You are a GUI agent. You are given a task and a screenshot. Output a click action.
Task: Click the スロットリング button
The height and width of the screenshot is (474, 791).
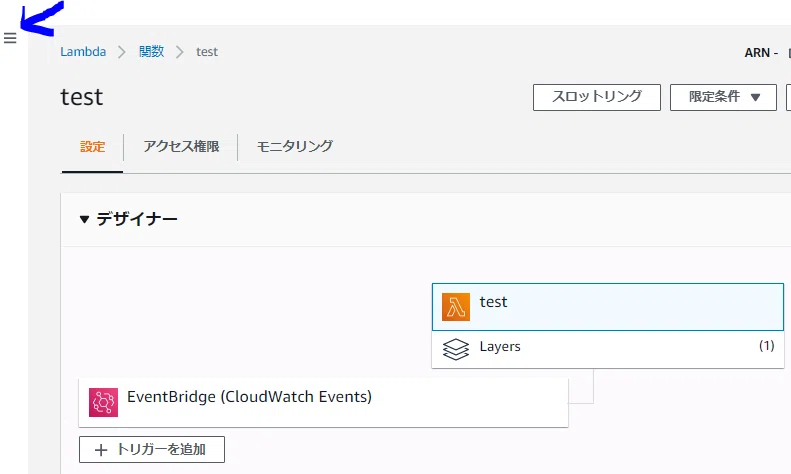pos(597,97)
